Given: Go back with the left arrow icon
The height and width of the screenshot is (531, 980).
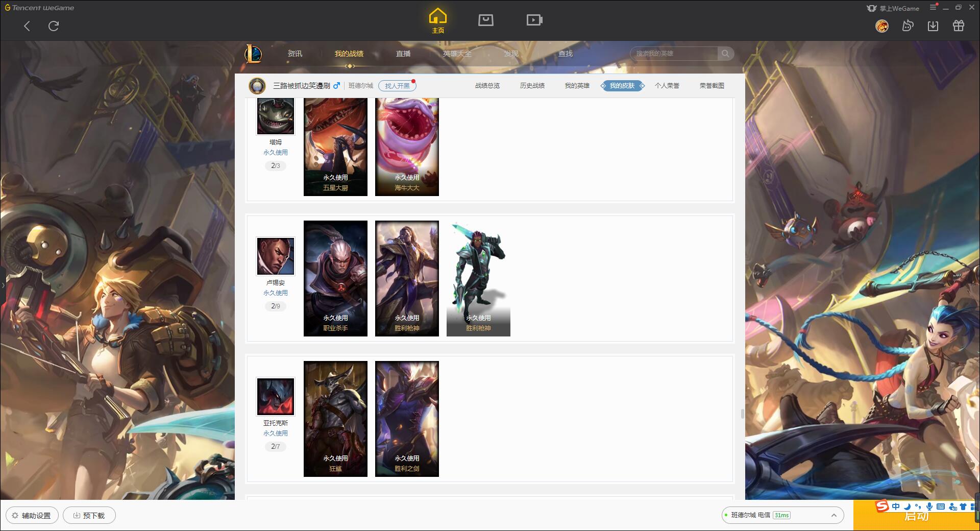Looking at the screenshot, I should 27,26.
